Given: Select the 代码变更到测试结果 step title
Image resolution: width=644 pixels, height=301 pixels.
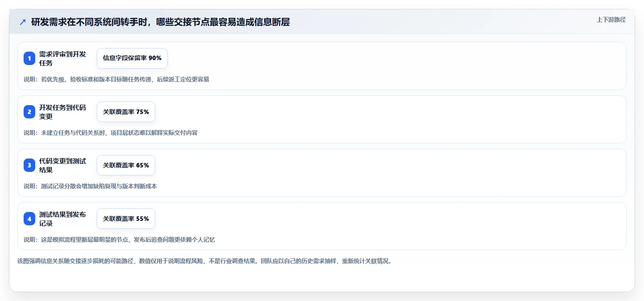Looking at the screenshot, I should (62, 165).
